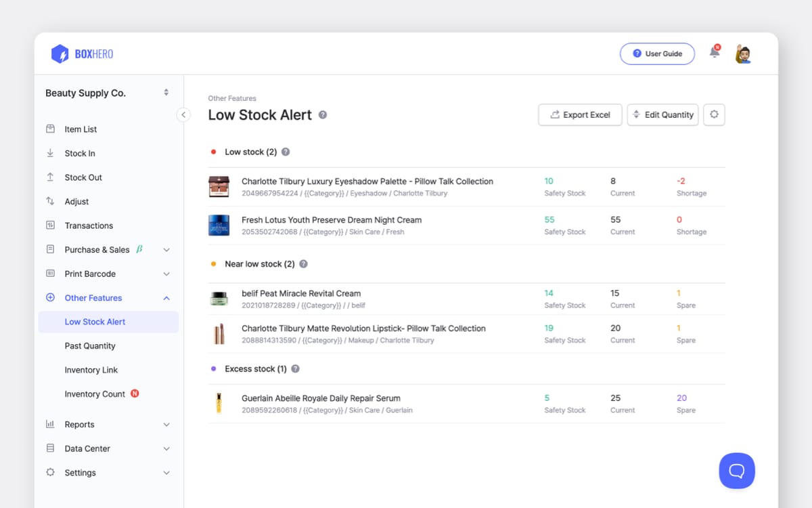Click the Export Excel button
The image size is (812, 508).
tap(580, 114)
